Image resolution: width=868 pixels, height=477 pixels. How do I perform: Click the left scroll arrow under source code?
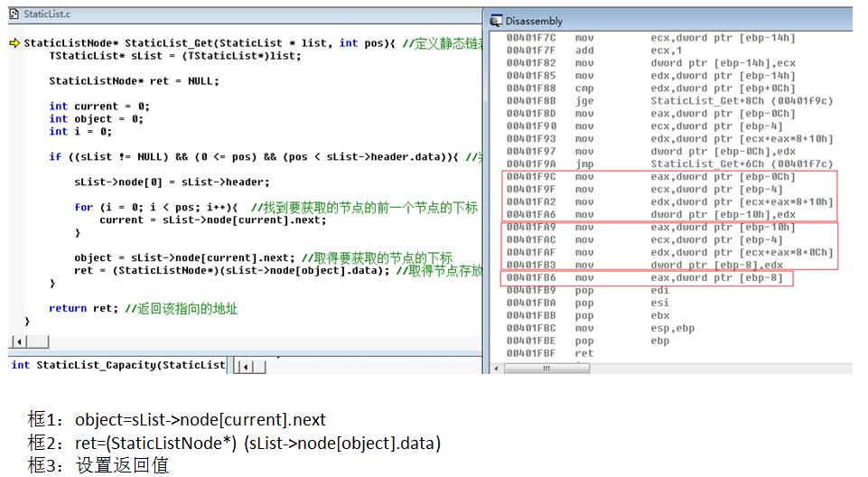19,342
